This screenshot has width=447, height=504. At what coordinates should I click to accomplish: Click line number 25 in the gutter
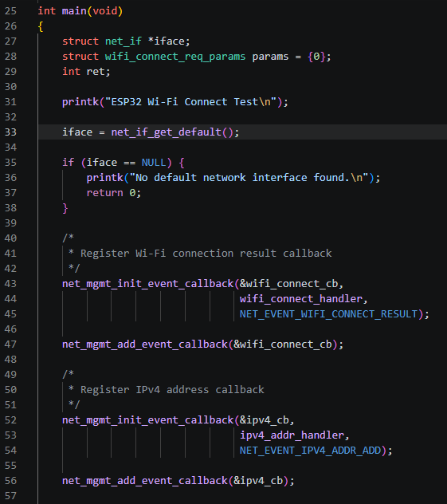[10, 11]
